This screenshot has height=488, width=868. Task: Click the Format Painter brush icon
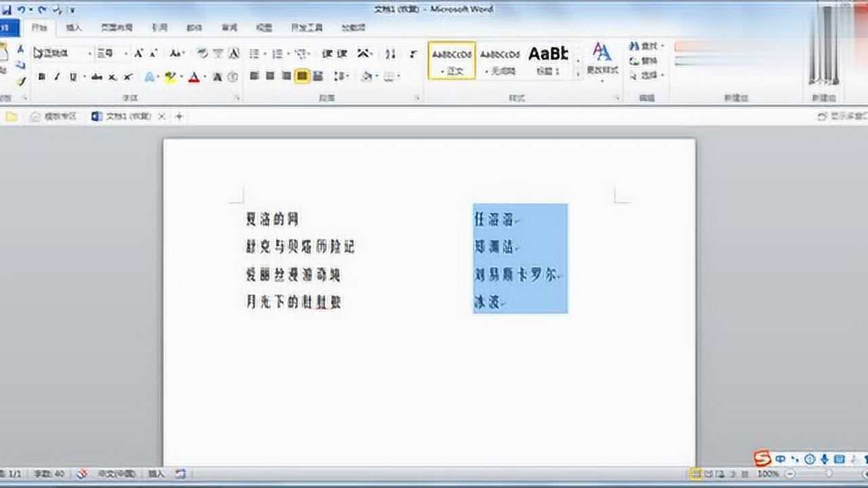pyautogui.click(x=20, y=81)
